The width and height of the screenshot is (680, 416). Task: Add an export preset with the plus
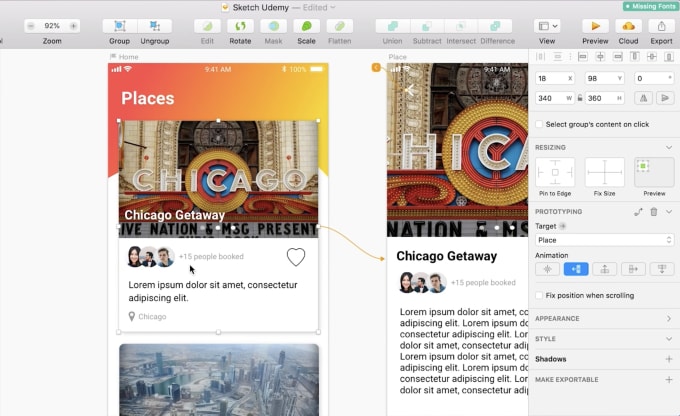669,380
